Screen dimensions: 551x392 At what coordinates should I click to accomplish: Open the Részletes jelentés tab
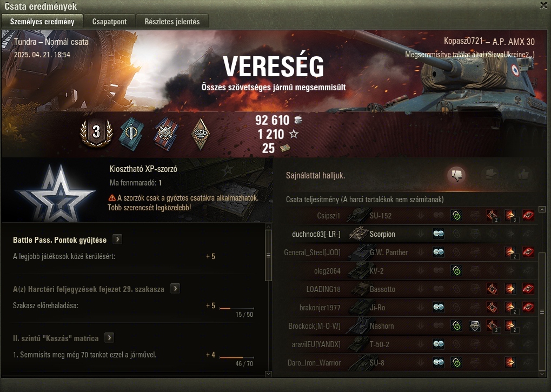coord(172,22)
